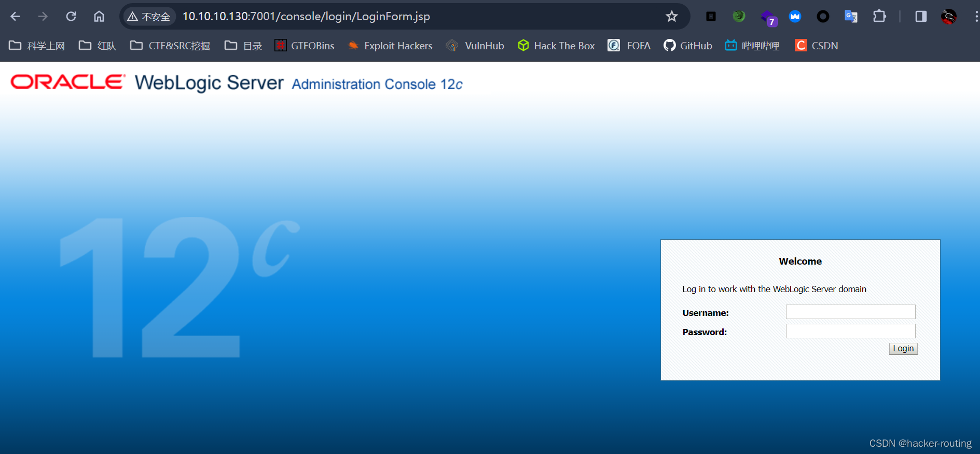Open the 科学上网 bookmark folder
Screen dimensions: 980x454
coord(37,46)
